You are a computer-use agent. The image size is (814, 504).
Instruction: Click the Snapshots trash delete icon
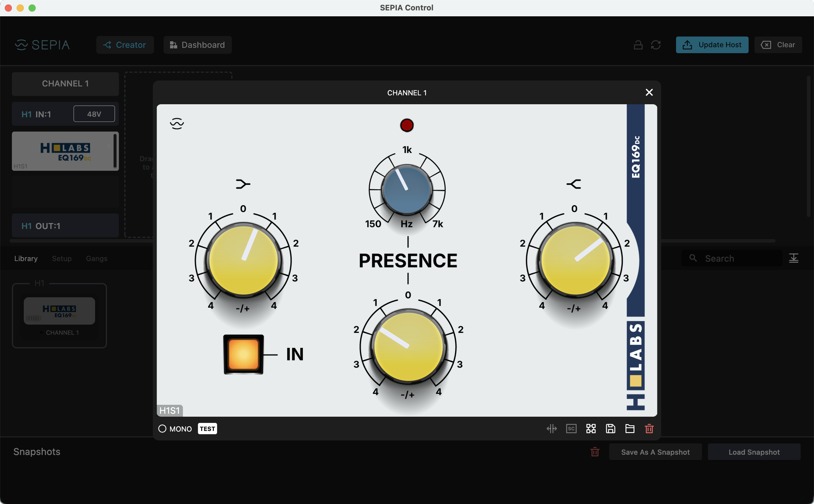595,452
